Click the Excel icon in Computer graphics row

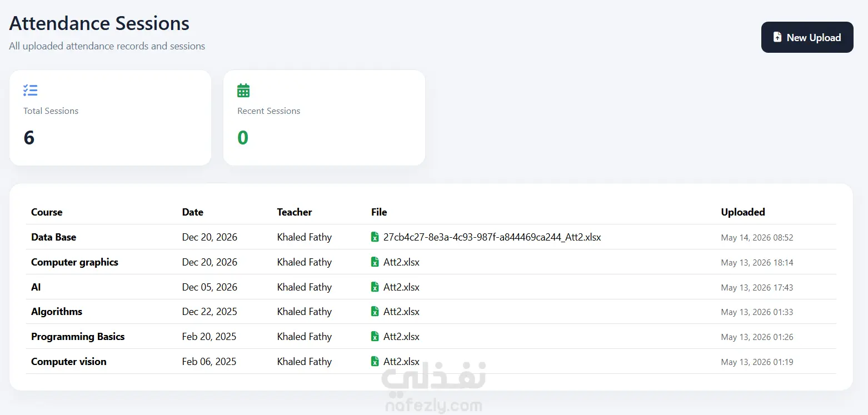375,262
